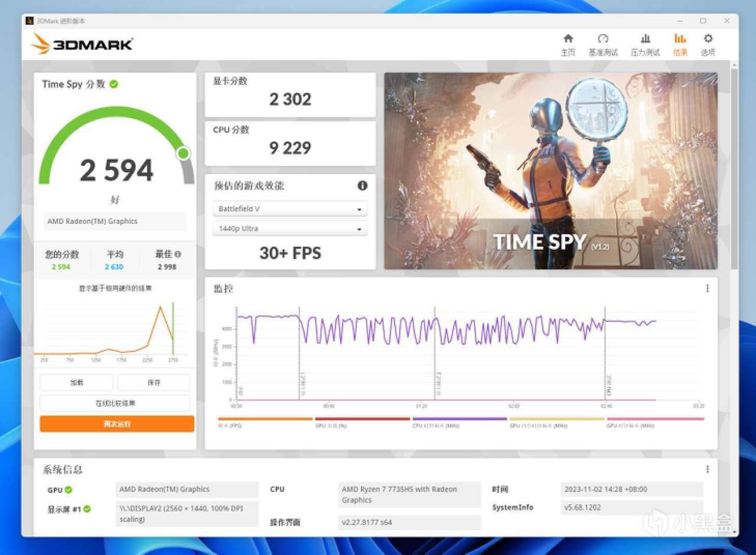
Task: Click the 3DMark title bar app icon
Action: (x=30, y=21)
